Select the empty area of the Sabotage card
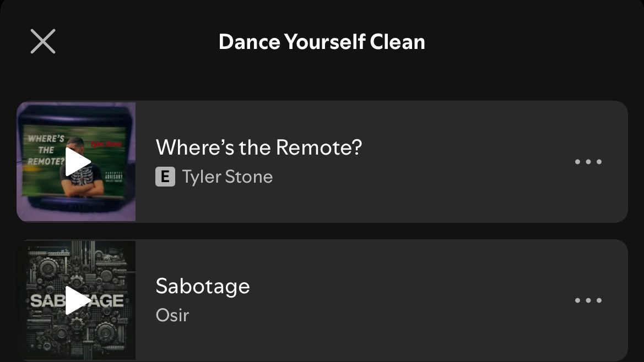 click(411, 300)
